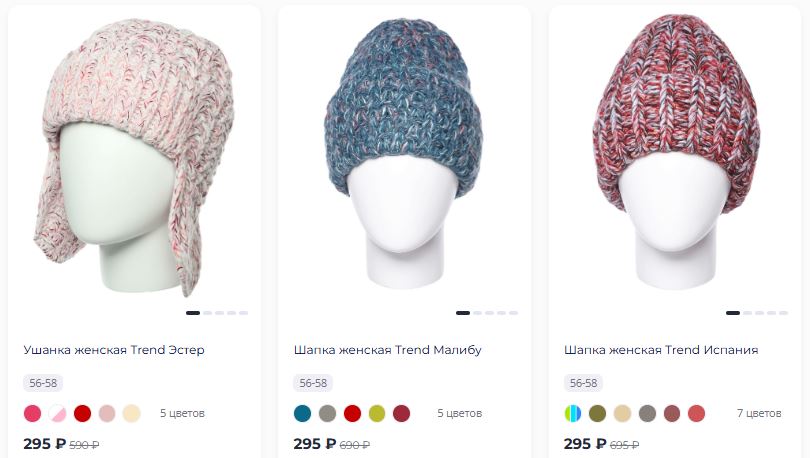This screenshot has height=458, width=810.
Task: Open the Шапка женская Trend Малибу product link
Action: pyautogui.click(x=387, y=350)
